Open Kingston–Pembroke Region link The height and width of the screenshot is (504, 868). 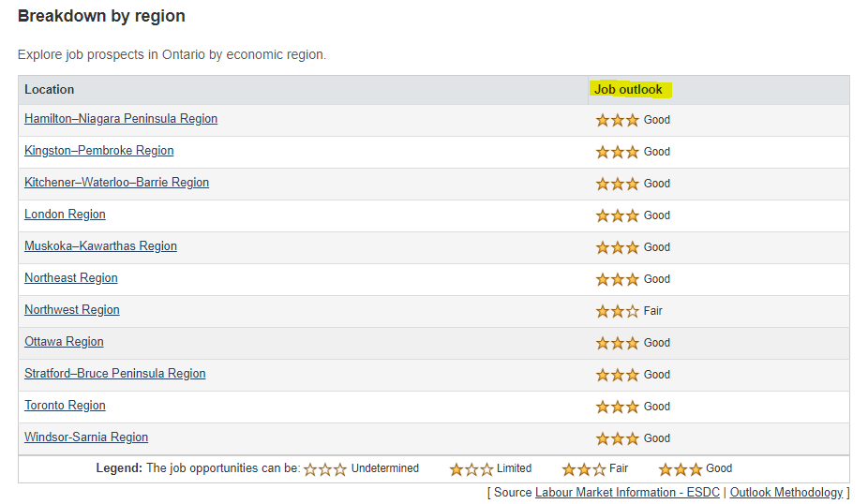click(x=99, y=151)
